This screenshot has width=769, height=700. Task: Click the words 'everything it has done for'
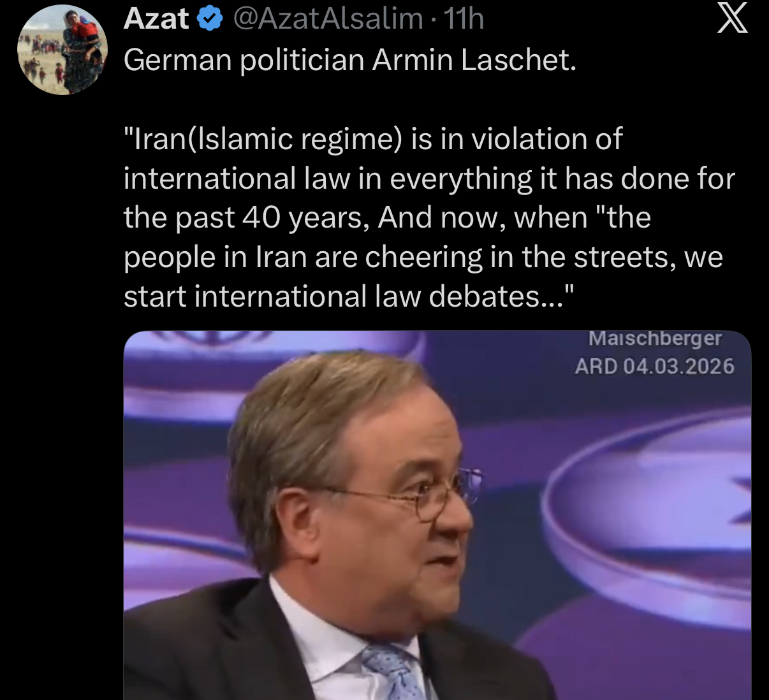point(562,179)
